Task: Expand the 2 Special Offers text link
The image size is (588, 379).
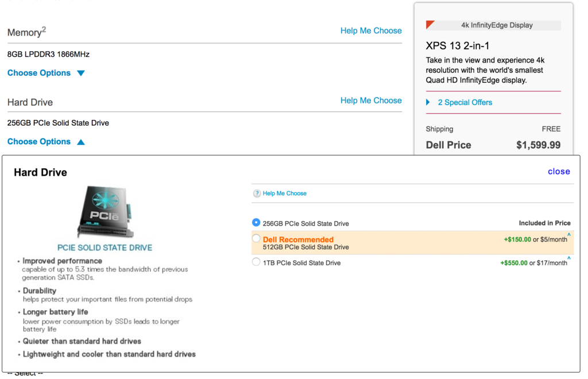Action: tap(465, 102)
